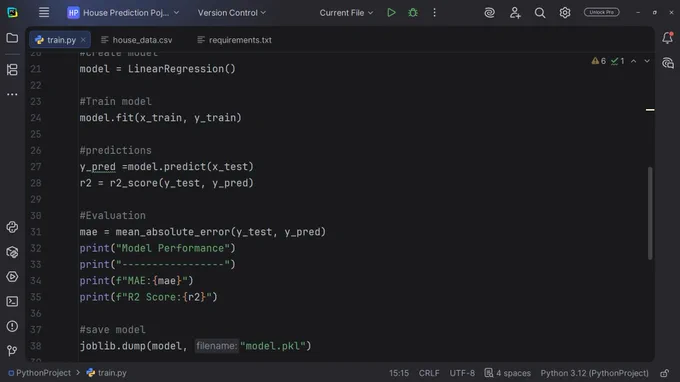
Task: Open the Code With Me add user icon
Action: click(515, 13)
